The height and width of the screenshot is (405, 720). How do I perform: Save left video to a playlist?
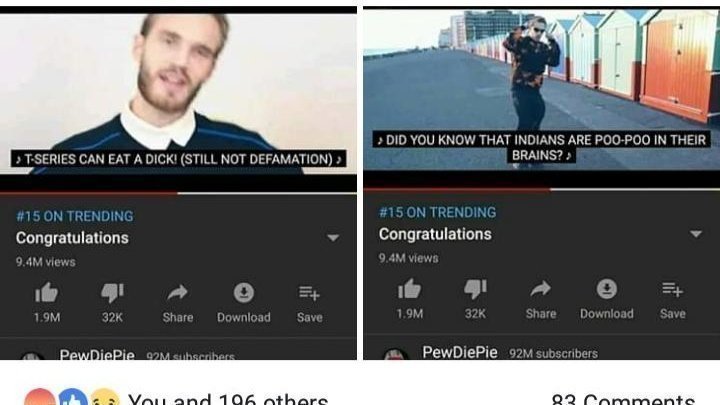click(309, 293)
